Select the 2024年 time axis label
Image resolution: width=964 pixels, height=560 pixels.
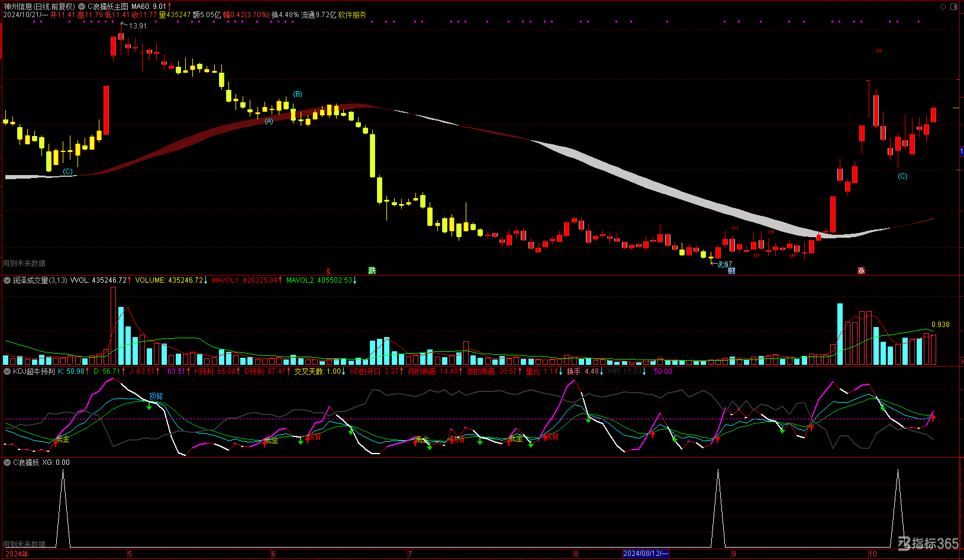17,554
